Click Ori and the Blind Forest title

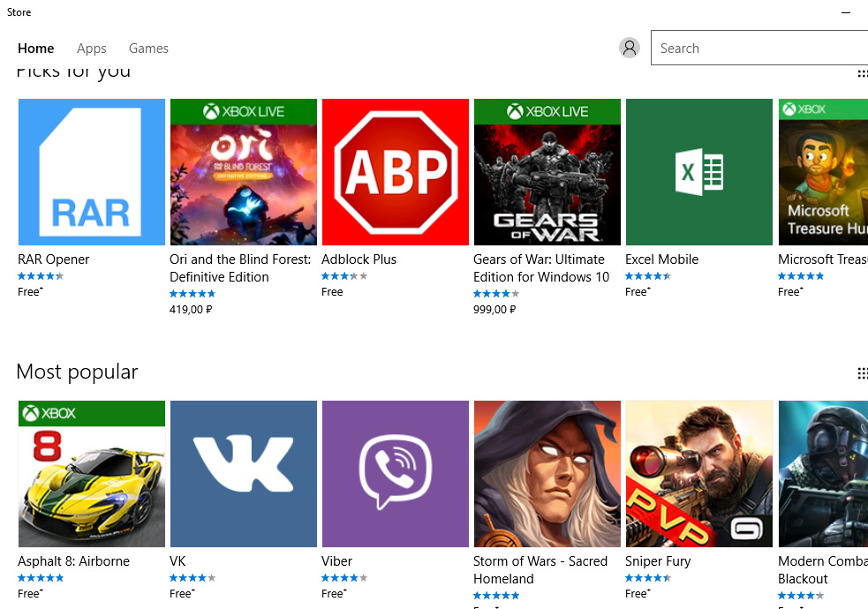(x=240, y=268)
